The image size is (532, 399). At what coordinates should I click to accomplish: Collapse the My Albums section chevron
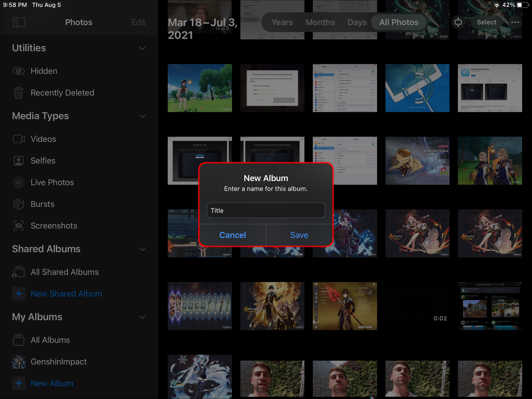[x=142, y=317]
